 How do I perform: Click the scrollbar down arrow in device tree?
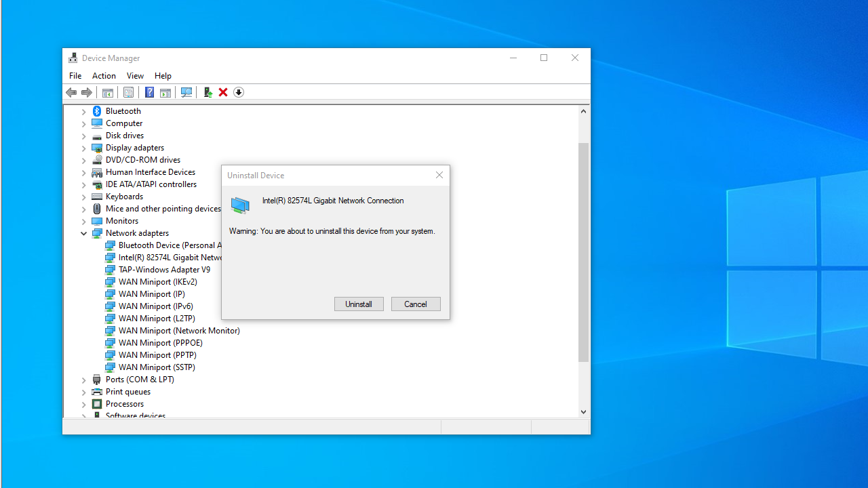[583, 411]
